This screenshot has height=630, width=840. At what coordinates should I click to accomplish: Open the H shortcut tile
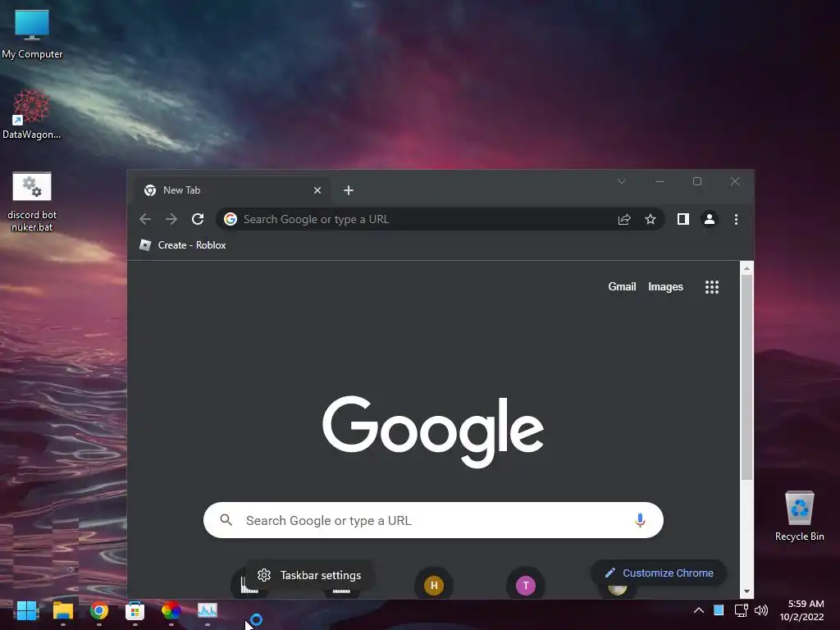click(x=434, y=585)
